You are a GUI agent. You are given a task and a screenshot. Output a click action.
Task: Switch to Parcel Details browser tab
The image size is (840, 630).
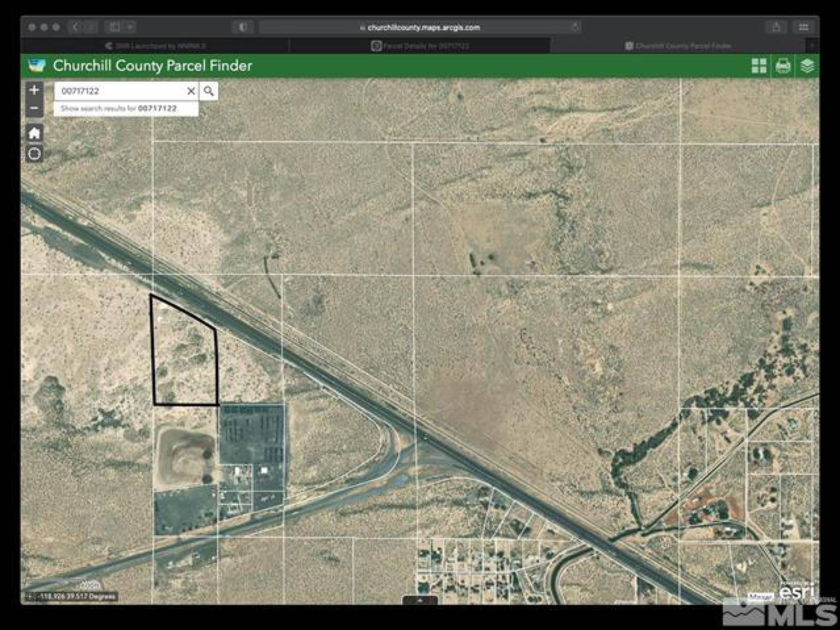tap(420, 46)
